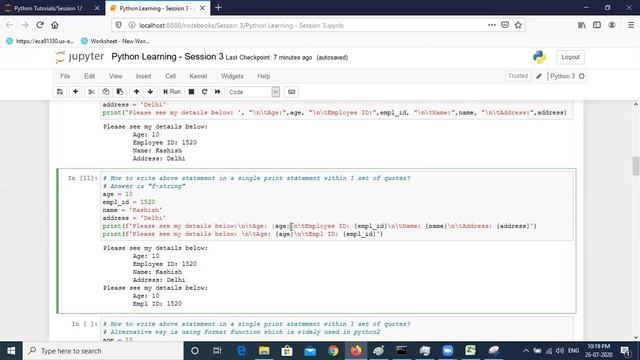Screen dimensions: 640x360
Task: Copy selected cells icon
Action: [x=106, y=92]
